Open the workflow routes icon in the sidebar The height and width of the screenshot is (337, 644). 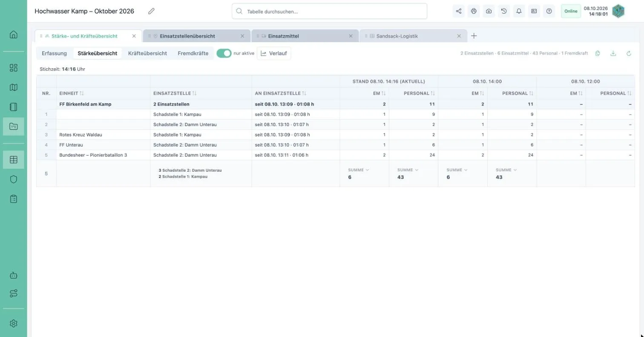coord(14,294)
